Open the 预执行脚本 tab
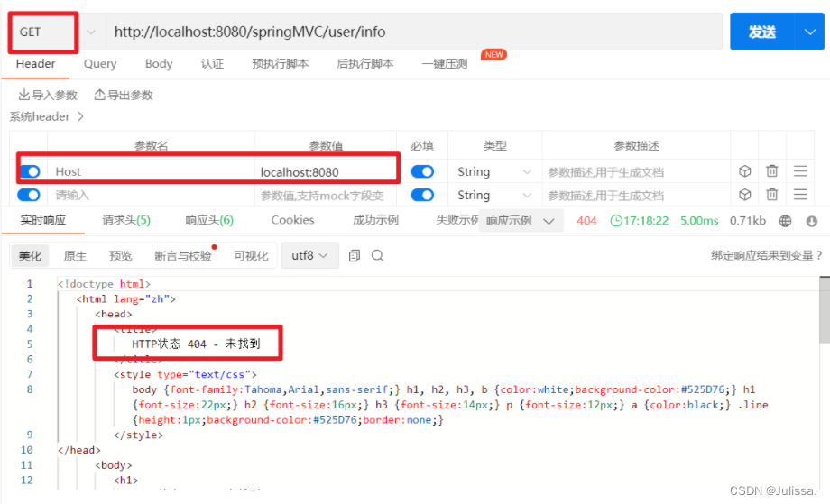 pyautogui.click(x=280, y=63)
